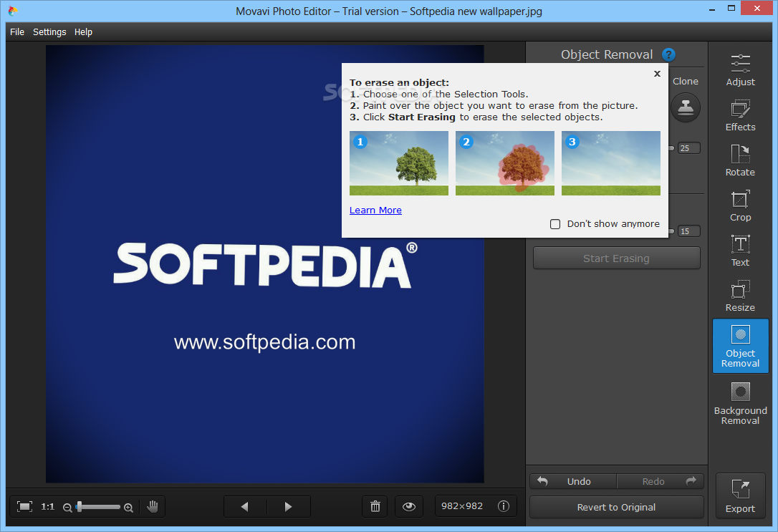Go to previous image arrow

coord(244,506)
